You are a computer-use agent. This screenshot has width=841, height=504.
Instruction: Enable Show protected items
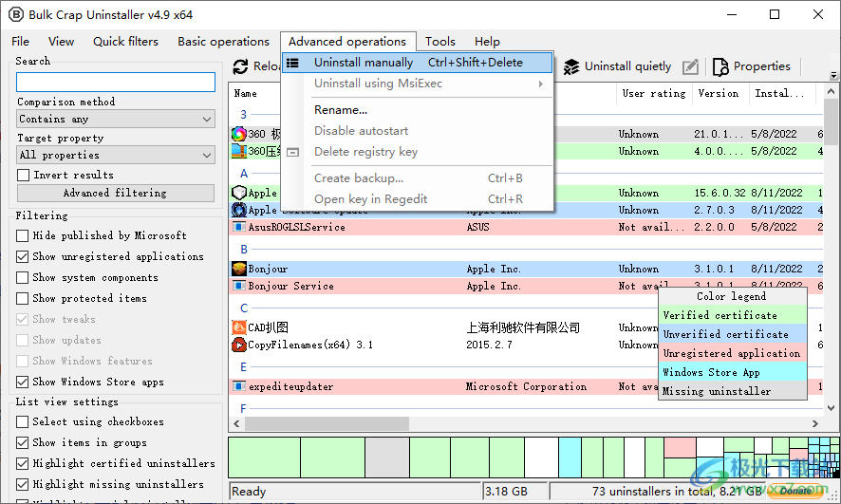point(23,299)
